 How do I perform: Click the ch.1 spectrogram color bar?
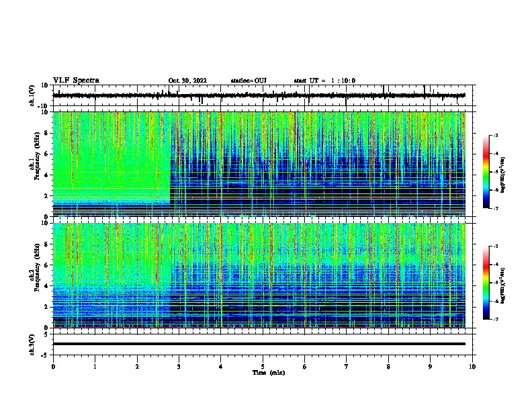(486, 172)
